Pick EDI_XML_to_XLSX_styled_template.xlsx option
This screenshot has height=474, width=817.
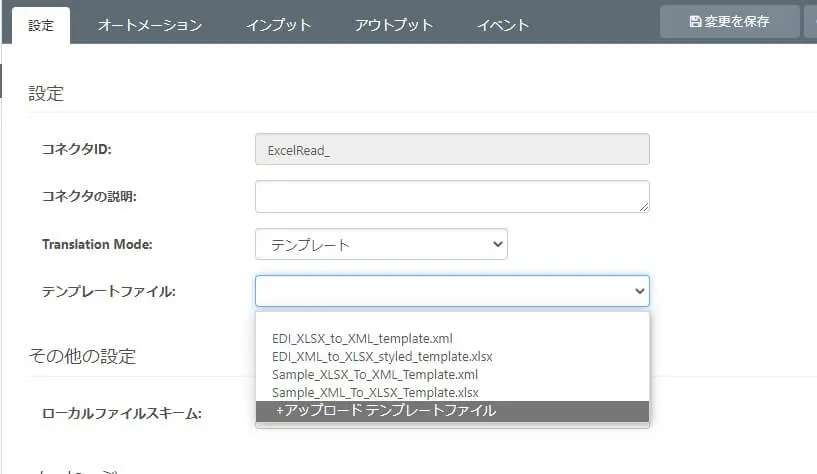coord(382,356)
